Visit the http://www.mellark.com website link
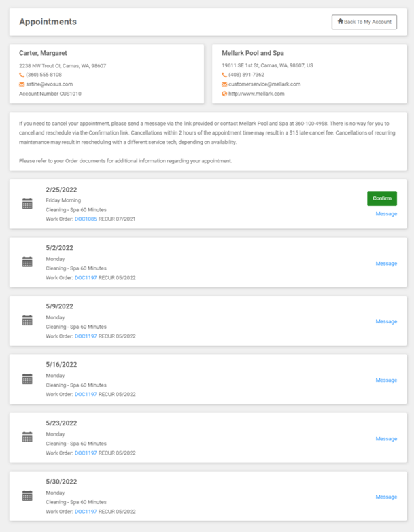Image resolution: width=414 pixels, height=532 pixels. coord(256,94)
